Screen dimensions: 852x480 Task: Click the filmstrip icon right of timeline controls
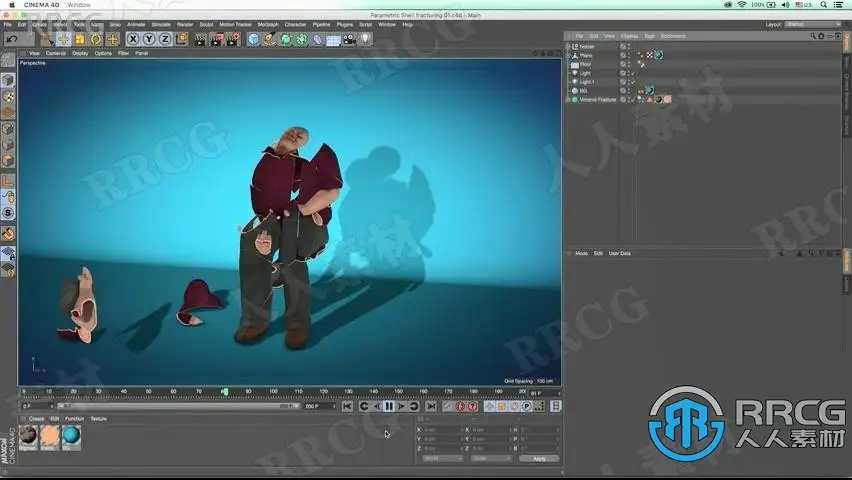coord(555,406)
